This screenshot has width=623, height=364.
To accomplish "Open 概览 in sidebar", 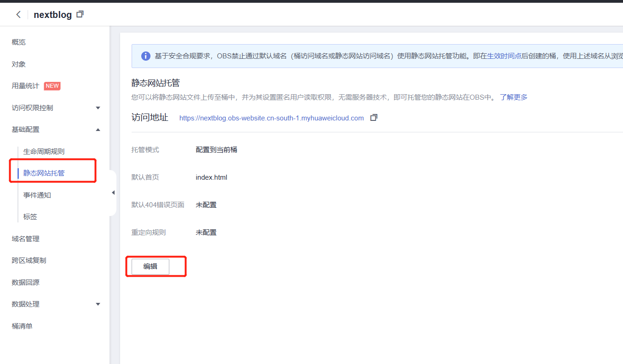I will click(19, 42).
